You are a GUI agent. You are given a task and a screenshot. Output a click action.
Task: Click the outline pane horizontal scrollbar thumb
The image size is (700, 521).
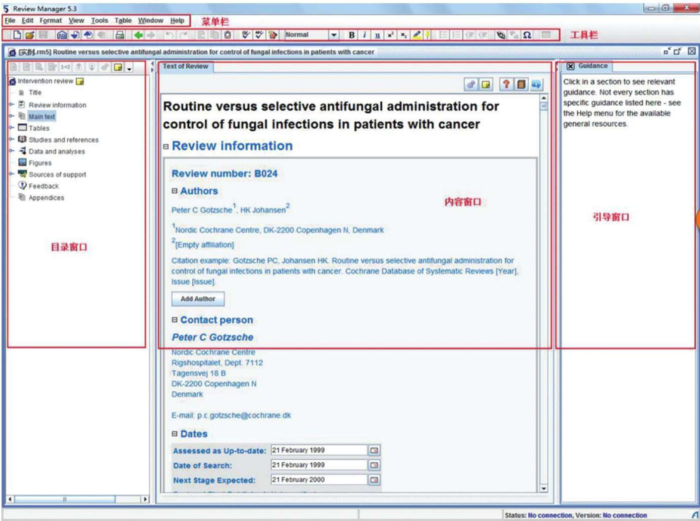(64, 499)
